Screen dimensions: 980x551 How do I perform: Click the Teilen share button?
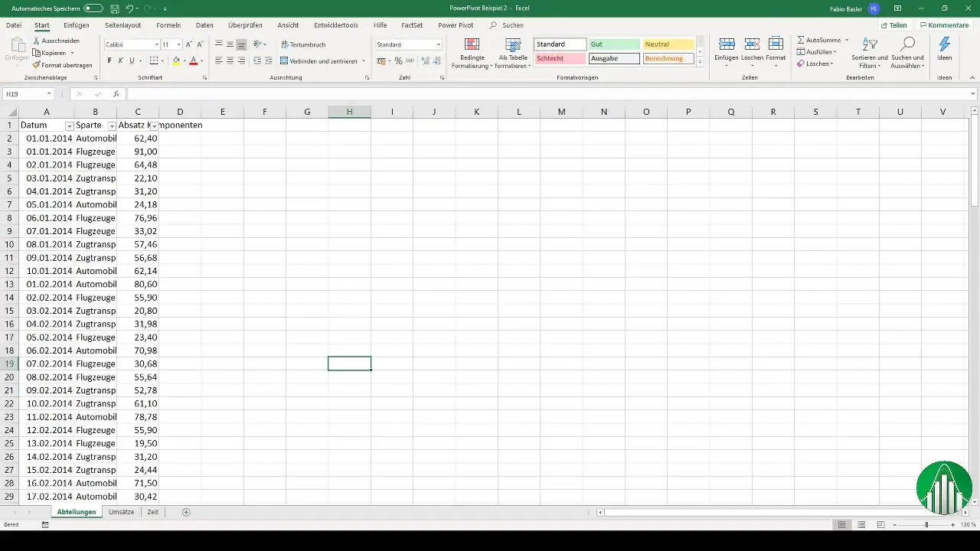[893, 25]
